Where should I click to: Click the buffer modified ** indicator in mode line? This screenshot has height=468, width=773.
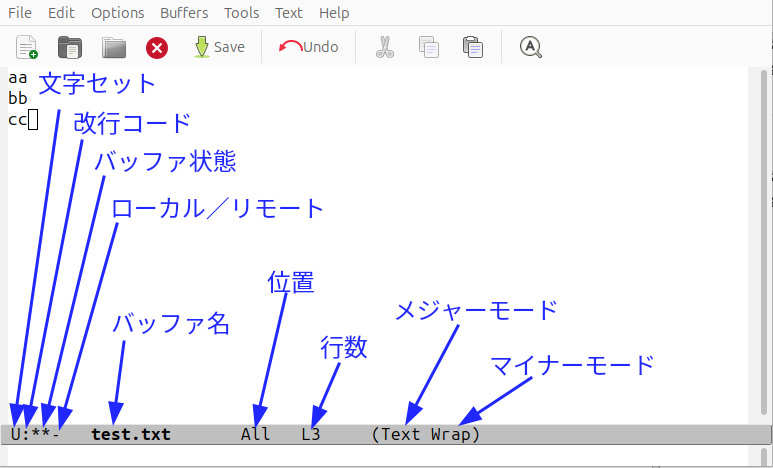[x=41, y=435]
